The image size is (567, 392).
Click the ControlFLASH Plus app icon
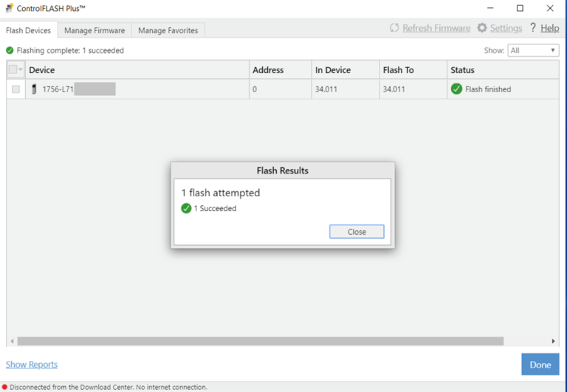[10, 8]
